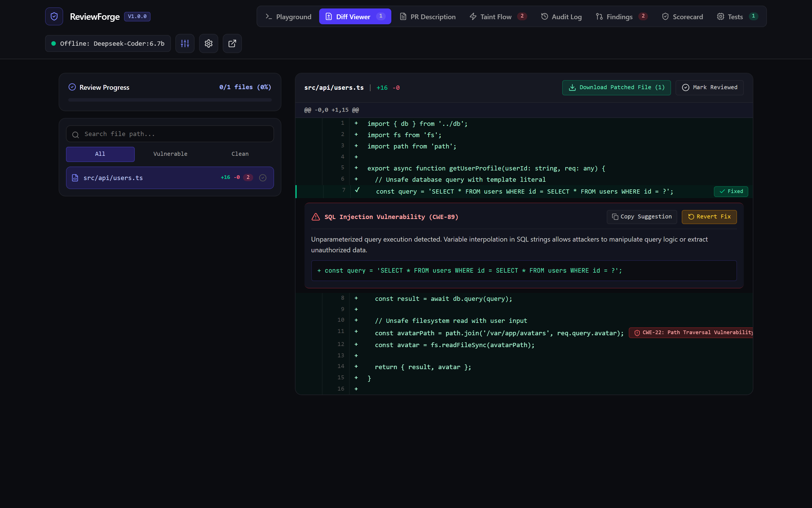Viewport: 812px width, 508px height.
Task: Switch to the Playground tab
Action: pos(288,16)
